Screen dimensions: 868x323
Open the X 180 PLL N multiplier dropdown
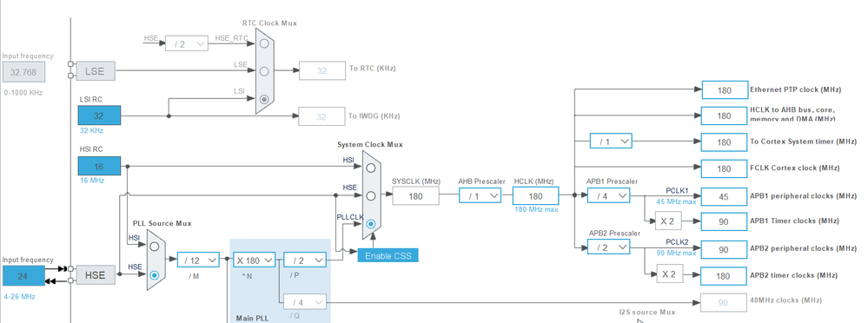[x=254, y=260]
